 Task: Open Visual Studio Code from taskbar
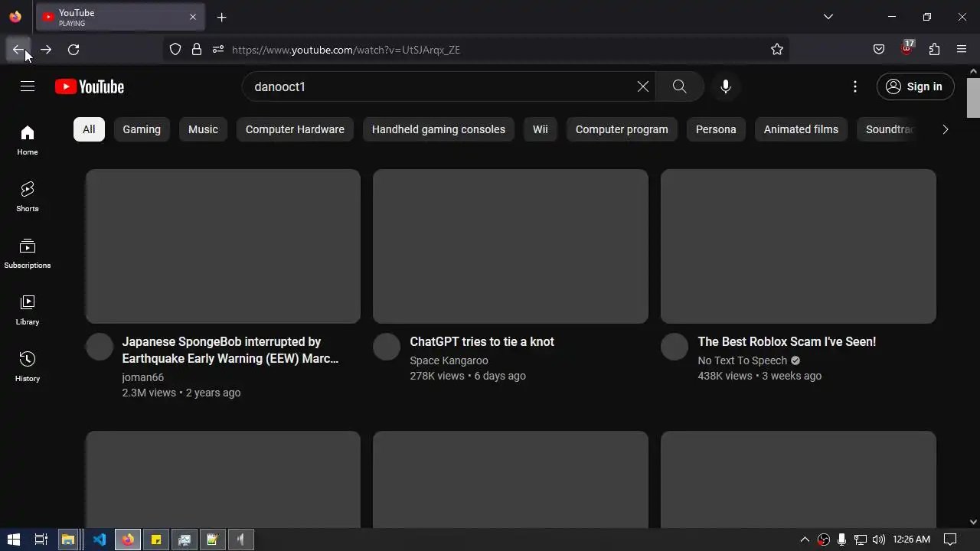100,540
